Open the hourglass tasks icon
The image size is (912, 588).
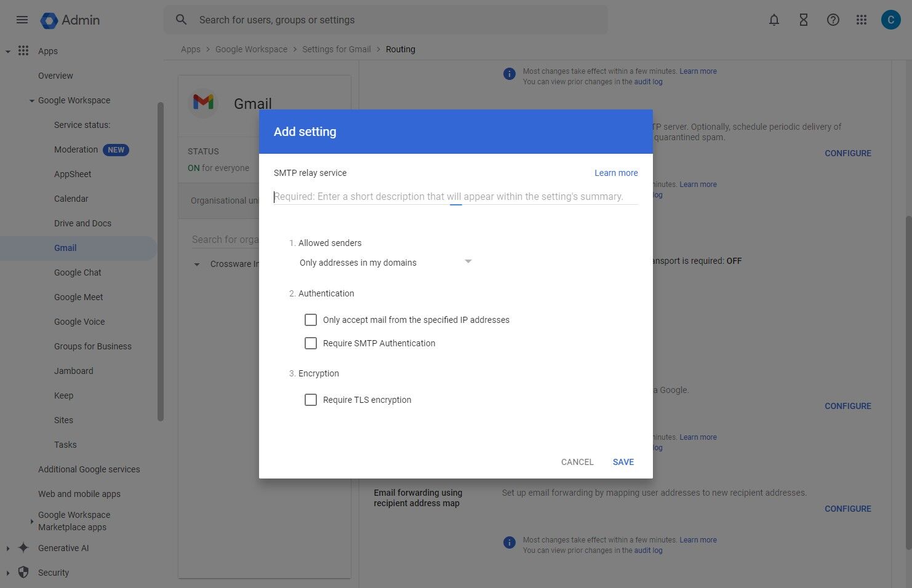(803, 20)
